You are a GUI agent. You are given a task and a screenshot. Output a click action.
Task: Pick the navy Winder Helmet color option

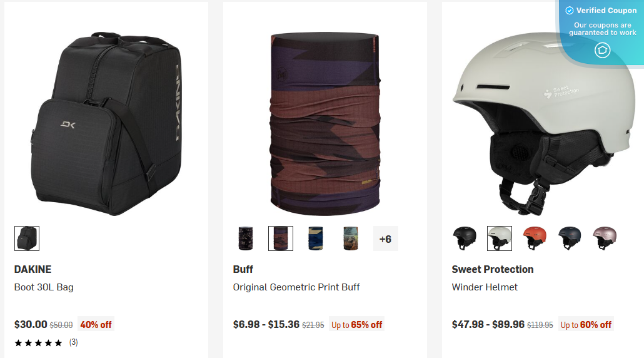[570, 238]
